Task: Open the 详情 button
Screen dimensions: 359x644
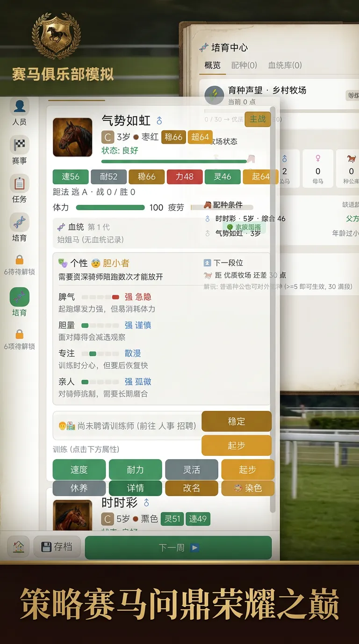Action: [135, 488]
